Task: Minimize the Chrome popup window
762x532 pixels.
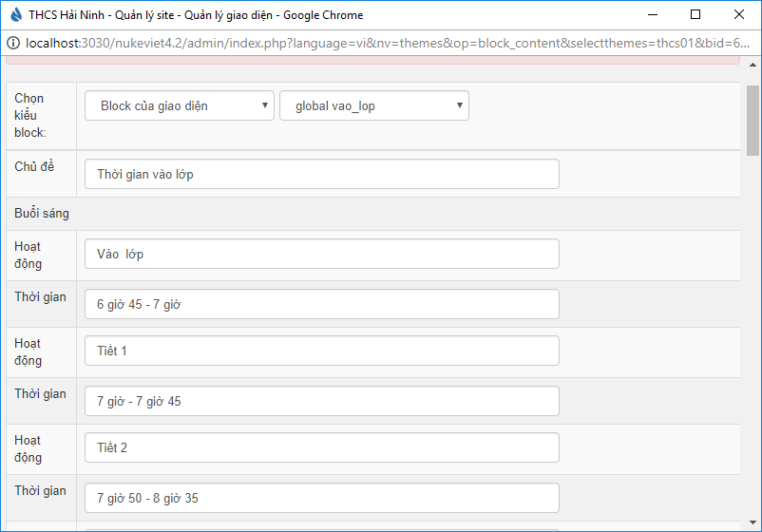Action: (653, 14)
